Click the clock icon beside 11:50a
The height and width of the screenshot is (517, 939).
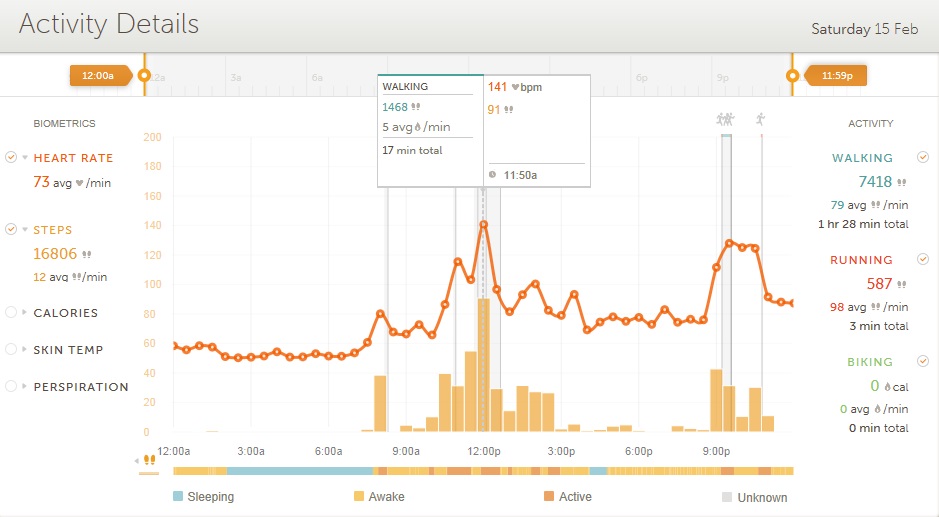492,175
